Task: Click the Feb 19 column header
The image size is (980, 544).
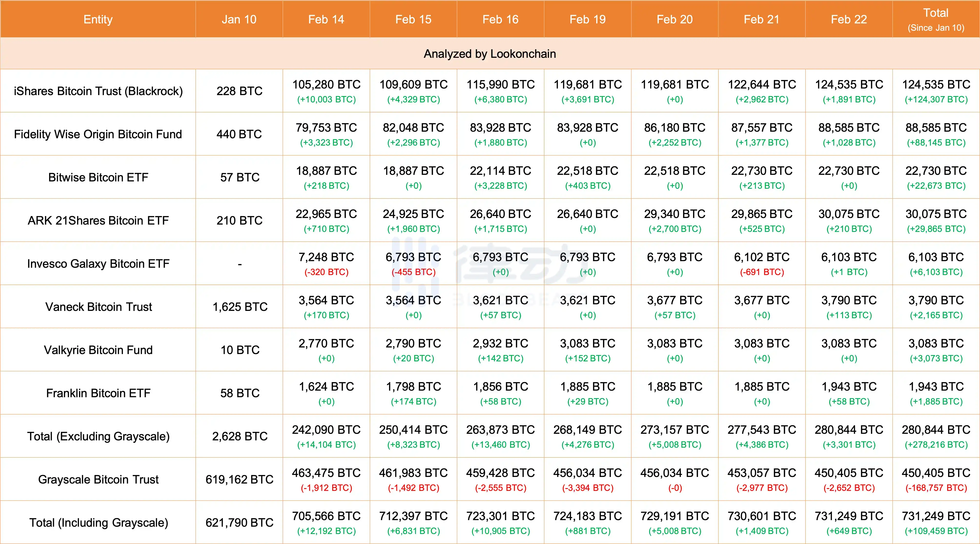Action: [587, 20]
